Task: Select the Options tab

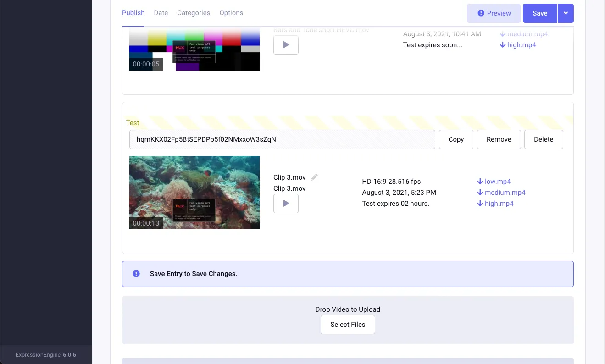Action: coord(231,13)
